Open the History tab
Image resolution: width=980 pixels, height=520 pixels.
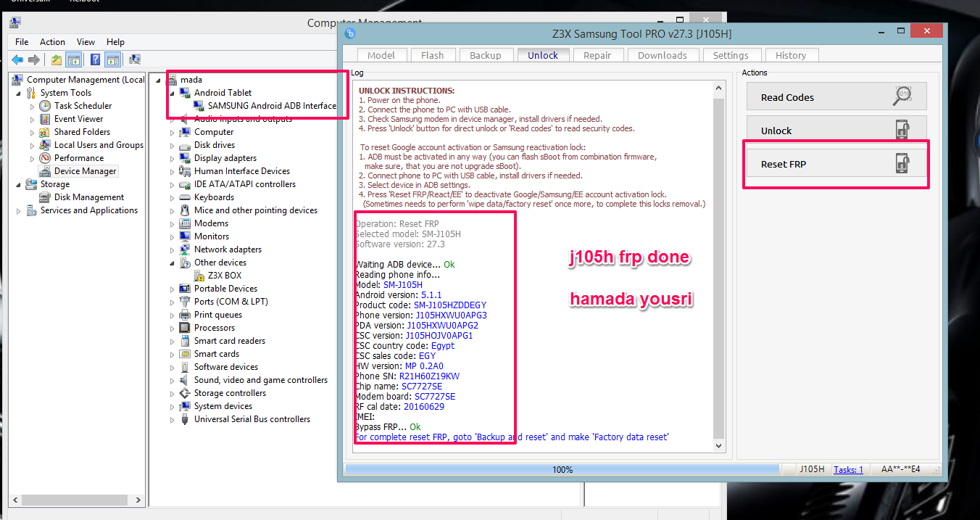(x=790, y=55)
